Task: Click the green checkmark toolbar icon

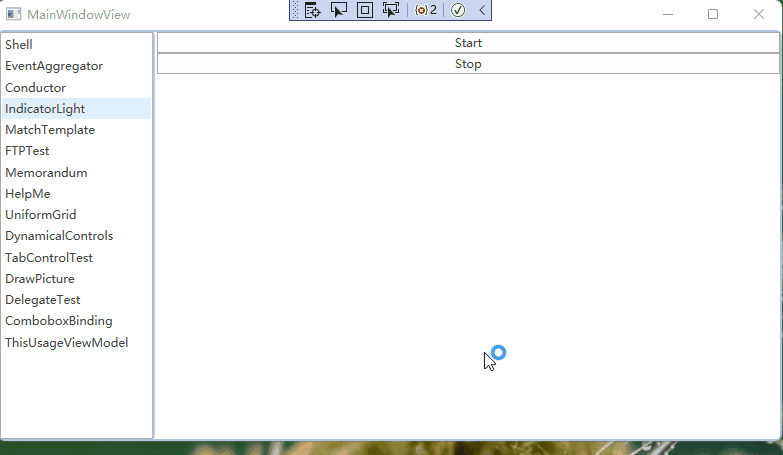Action: [x=458, y=10]
